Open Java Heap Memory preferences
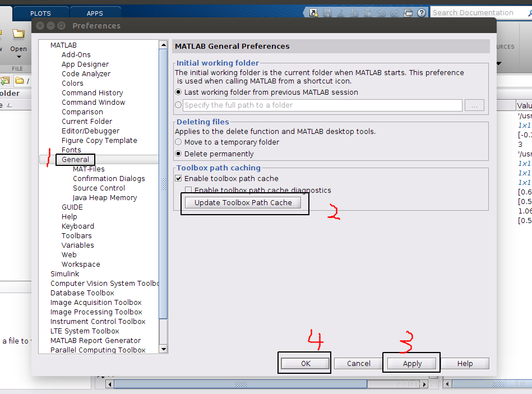The image size is (532, 394). [x=105, y=198]
